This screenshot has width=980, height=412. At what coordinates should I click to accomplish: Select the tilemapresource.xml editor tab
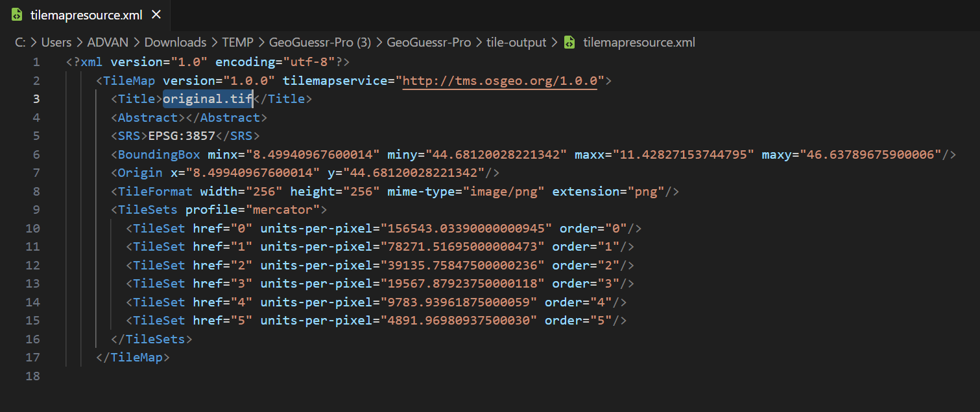[86, 15]
